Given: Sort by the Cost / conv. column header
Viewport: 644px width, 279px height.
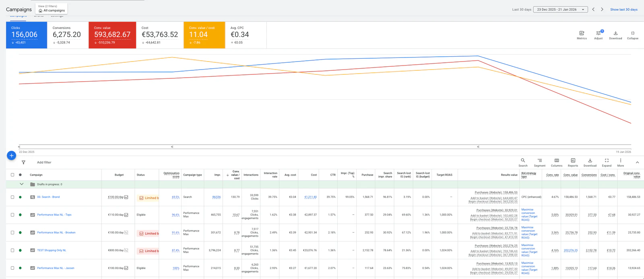Looking at the screenshot, I should [608, 175].
